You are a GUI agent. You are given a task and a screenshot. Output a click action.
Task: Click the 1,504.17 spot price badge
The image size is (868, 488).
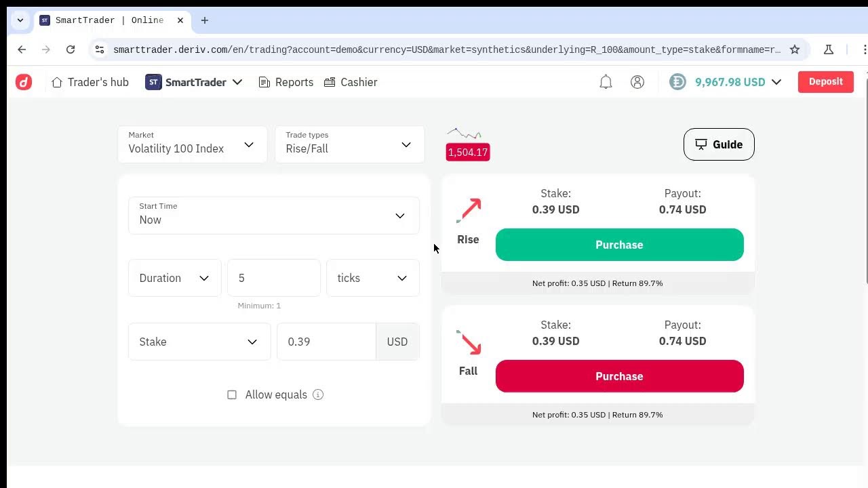468,152
